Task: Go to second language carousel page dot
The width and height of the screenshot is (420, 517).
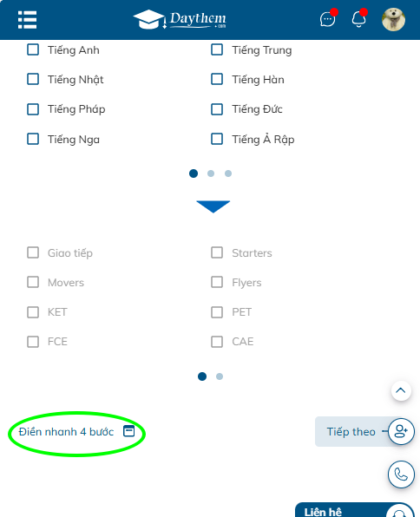Action: click(211, 173)
